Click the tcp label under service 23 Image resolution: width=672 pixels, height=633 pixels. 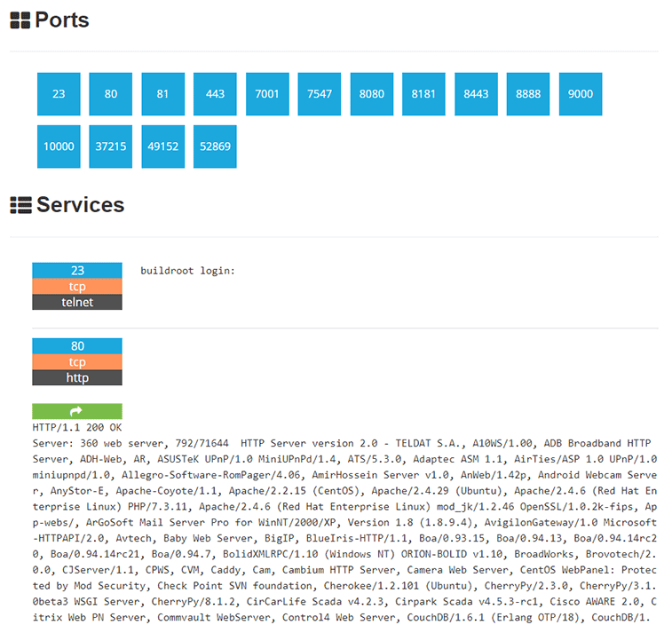coord(77,286)
